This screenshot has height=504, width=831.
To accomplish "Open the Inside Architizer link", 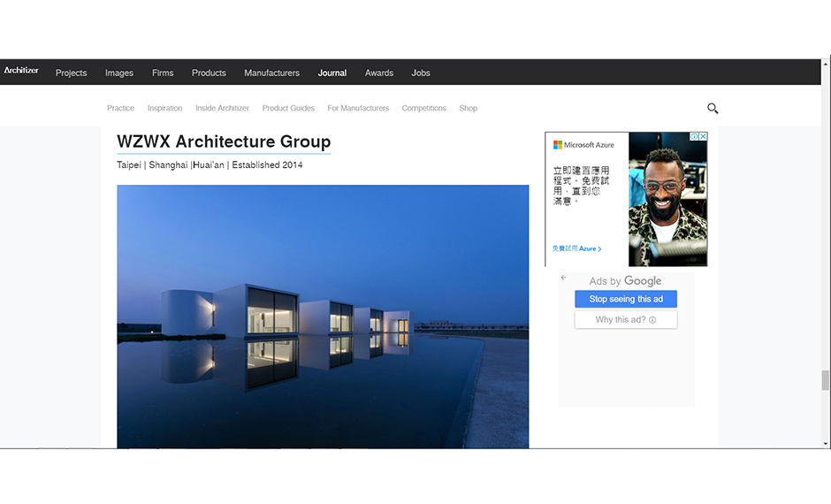I will (222, 108).
